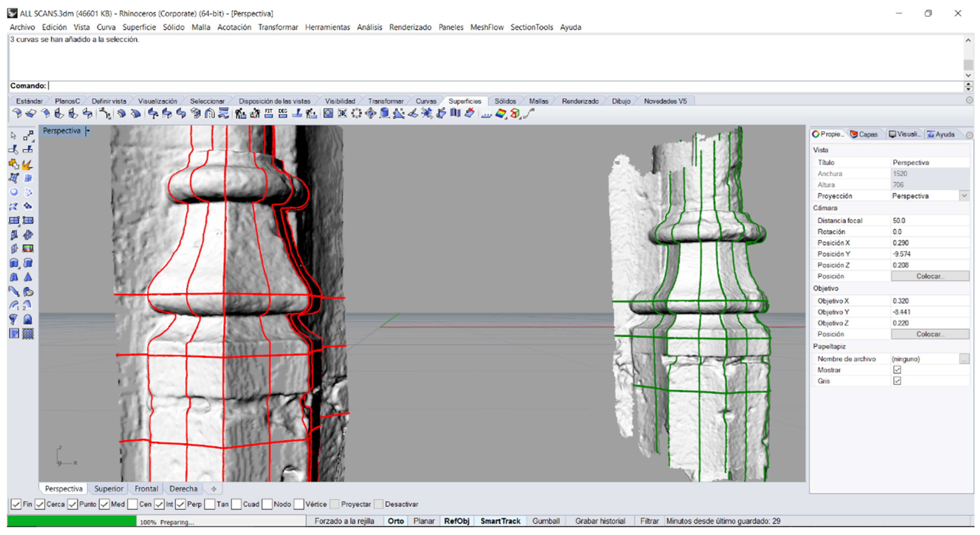
Task: Click the FIT surface toolbar icon
Action: pyautogui.click(x=269, y=113)
